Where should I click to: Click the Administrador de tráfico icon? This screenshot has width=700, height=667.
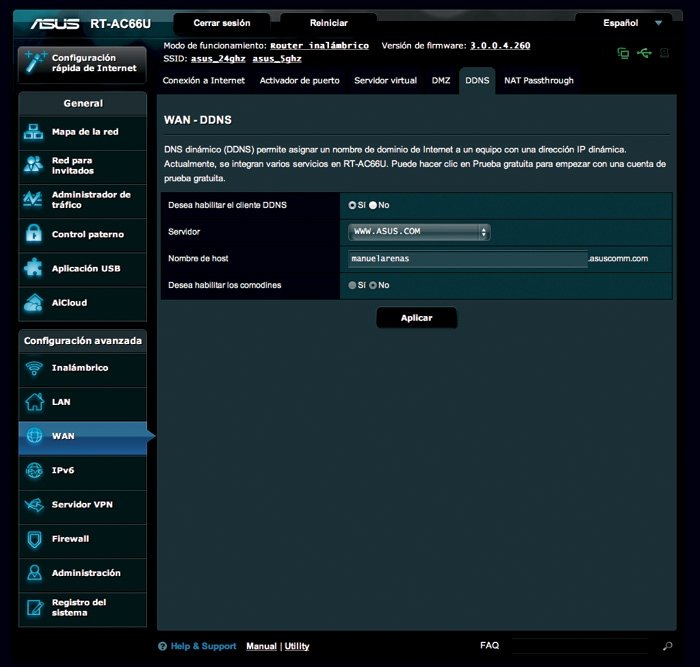click(33, 199)
